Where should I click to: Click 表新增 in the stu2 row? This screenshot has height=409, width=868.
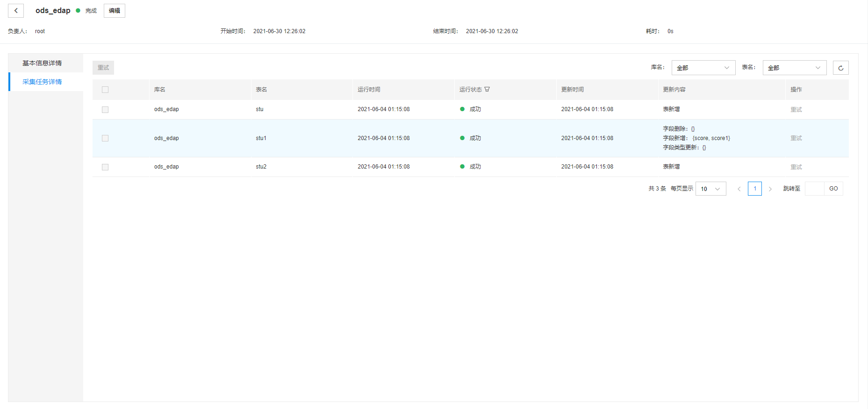tap(671, 167)
